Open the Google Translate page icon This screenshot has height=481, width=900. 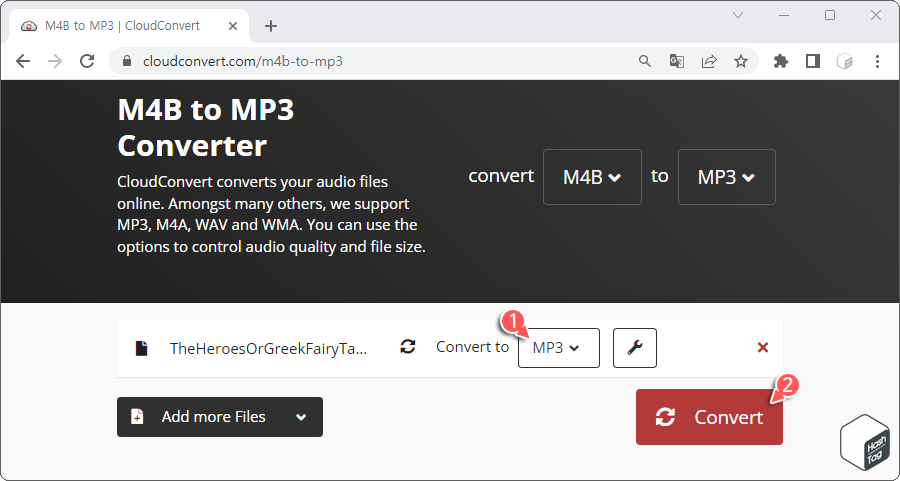pyautogui.click(x=677, y=61)
